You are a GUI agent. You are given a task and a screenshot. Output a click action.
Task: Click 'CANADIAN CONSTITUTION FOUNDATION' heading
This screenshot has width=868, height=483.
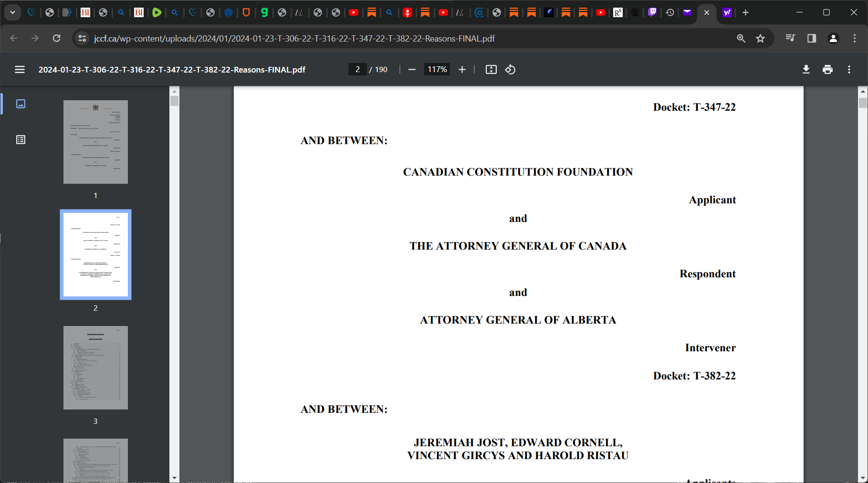click(x=518, y=172)
